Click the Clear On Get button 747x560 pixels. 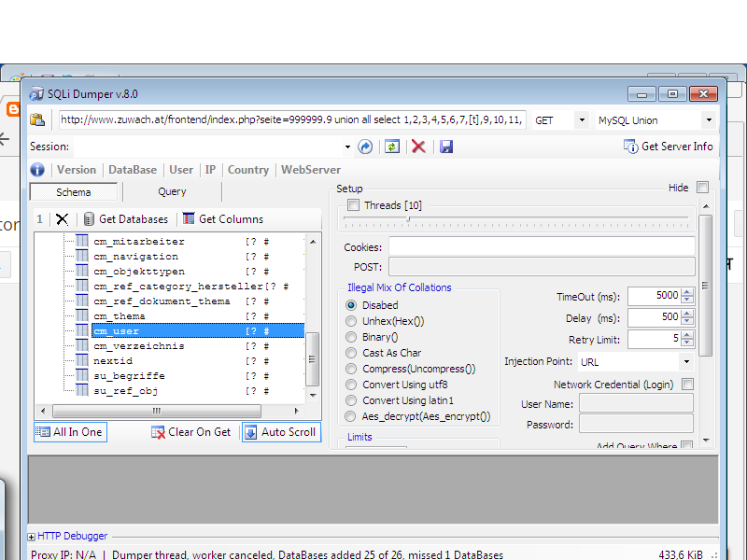[x=190, y=432]
